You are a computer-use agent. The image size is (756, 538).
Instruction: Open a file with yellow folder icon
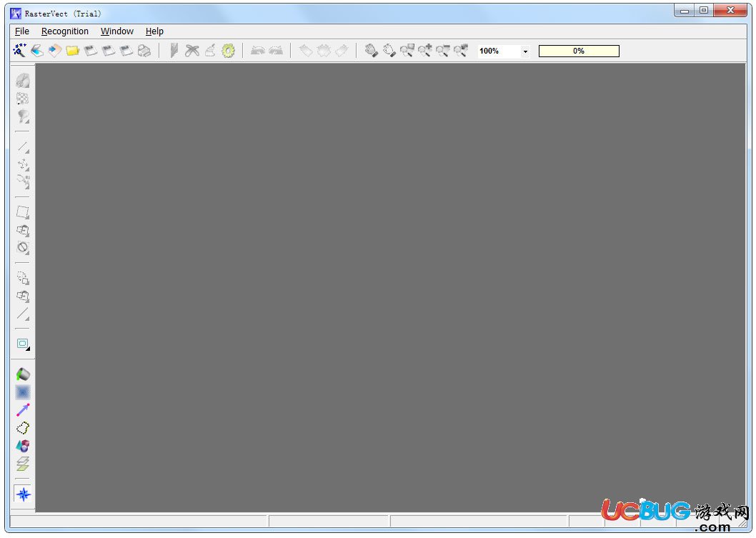click(73, 50)
